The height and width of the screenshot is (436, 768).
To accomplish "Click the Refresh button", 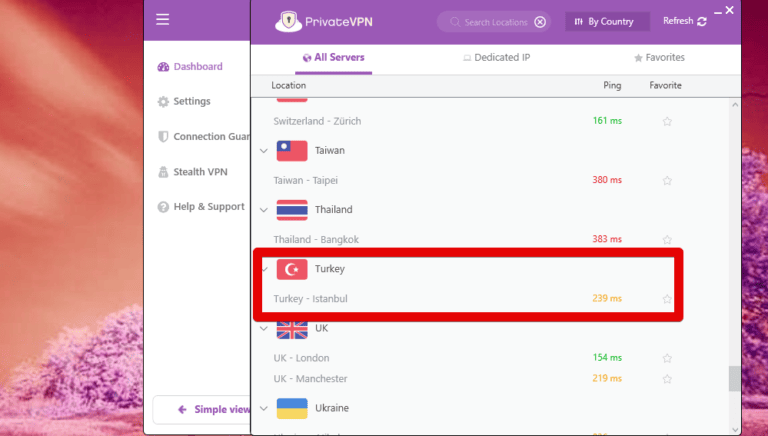I will [x=684, y=21].
